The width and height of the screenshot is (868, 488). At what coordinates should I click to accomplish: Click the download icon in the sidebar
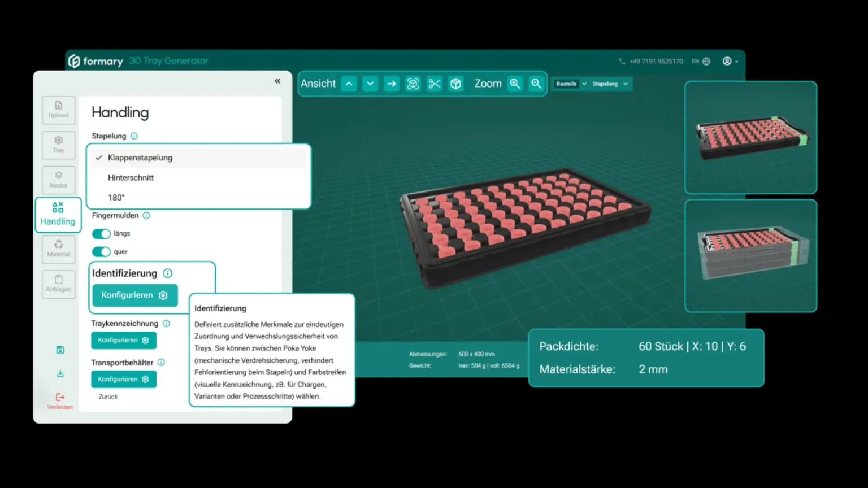pos(59,373)
